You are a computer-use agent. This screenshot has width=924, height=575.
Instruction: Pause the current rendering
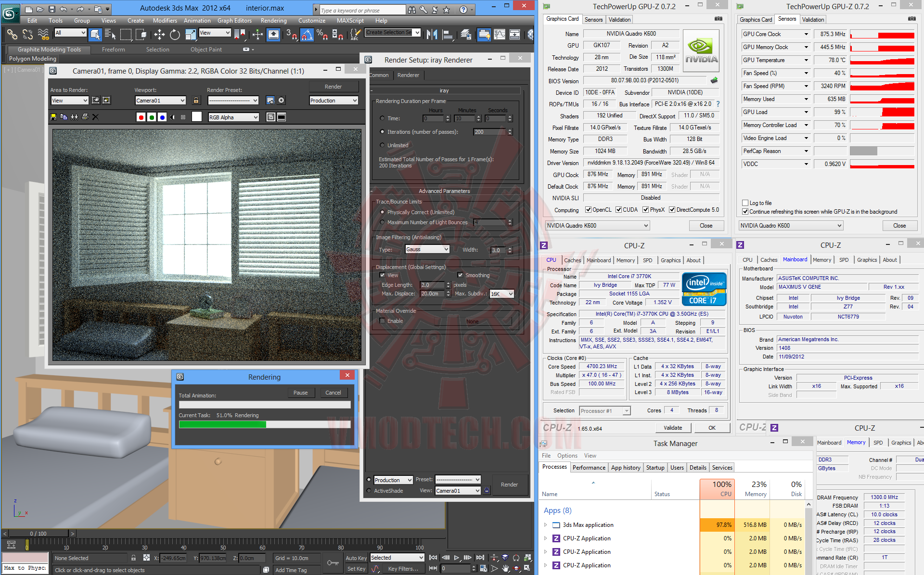[300, 393]
